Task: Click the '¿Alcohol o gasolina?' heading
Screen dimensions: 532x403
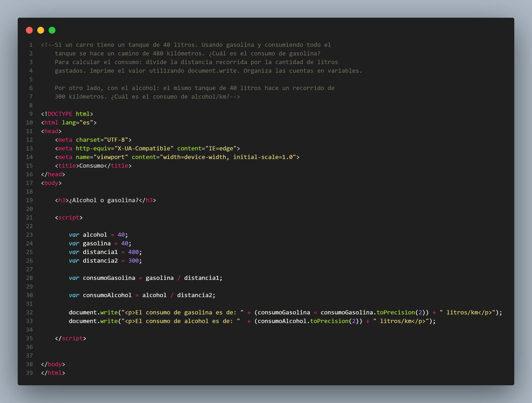Action: (104, 200)
